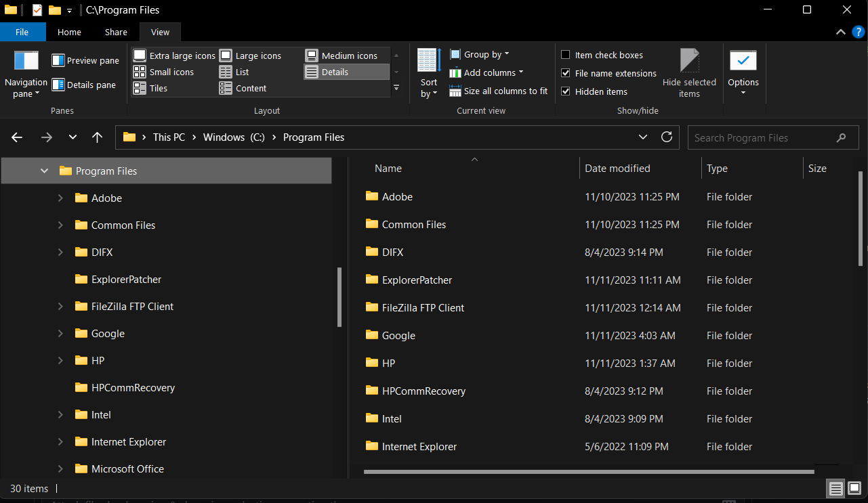The height and width of the screenshot is (503, 868).
Task: Switch to the Home ribbon tab
Action: tap(68, 32)
